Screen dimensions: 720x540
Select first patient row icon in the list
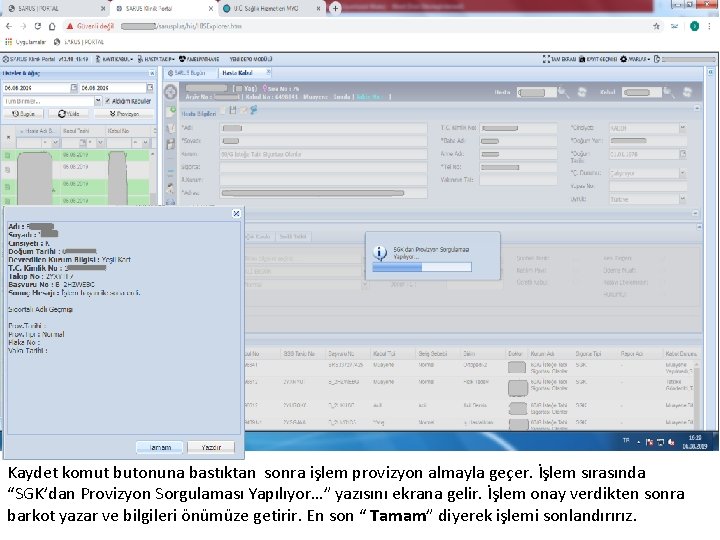[7, 156]
